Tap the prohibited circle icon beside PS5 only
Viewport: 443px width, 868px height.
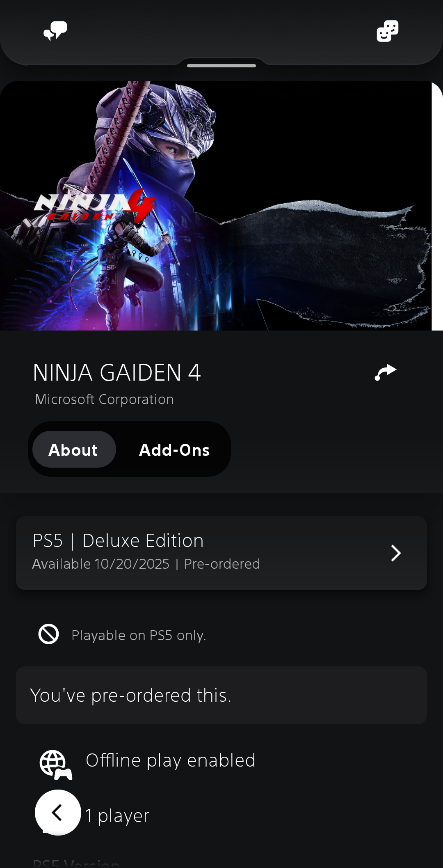pos(49,634)
